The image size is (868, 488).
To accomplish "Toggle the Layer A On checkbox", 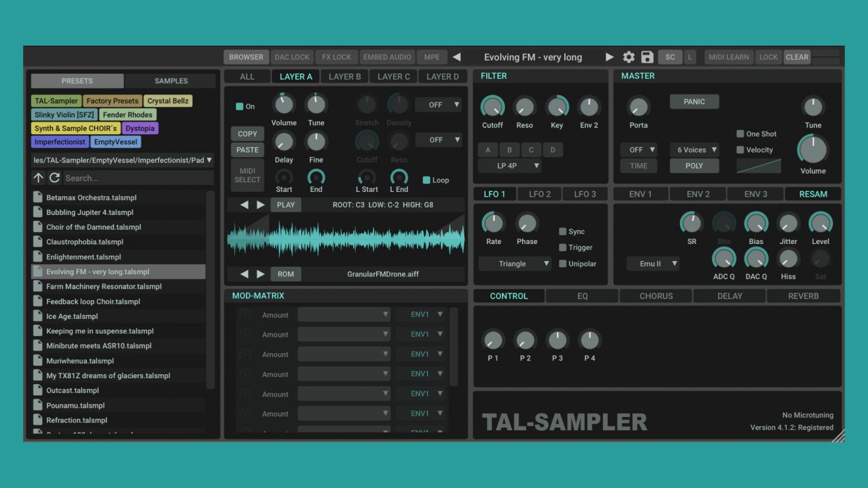I will point(239,107).
